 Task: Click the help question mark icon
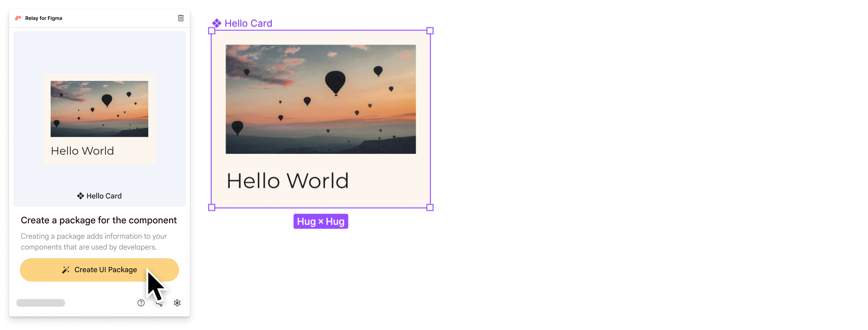pyautogui.click(x=141, y=302)
